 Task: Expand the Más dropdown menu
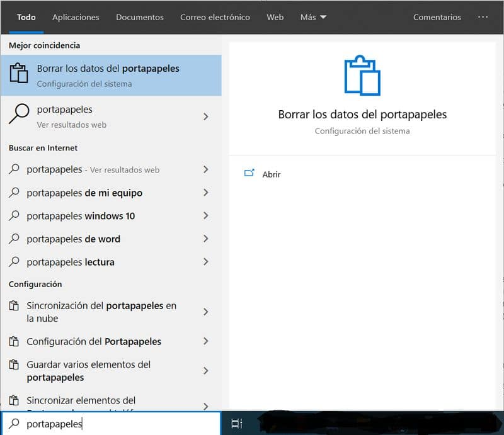pos(313,18)
